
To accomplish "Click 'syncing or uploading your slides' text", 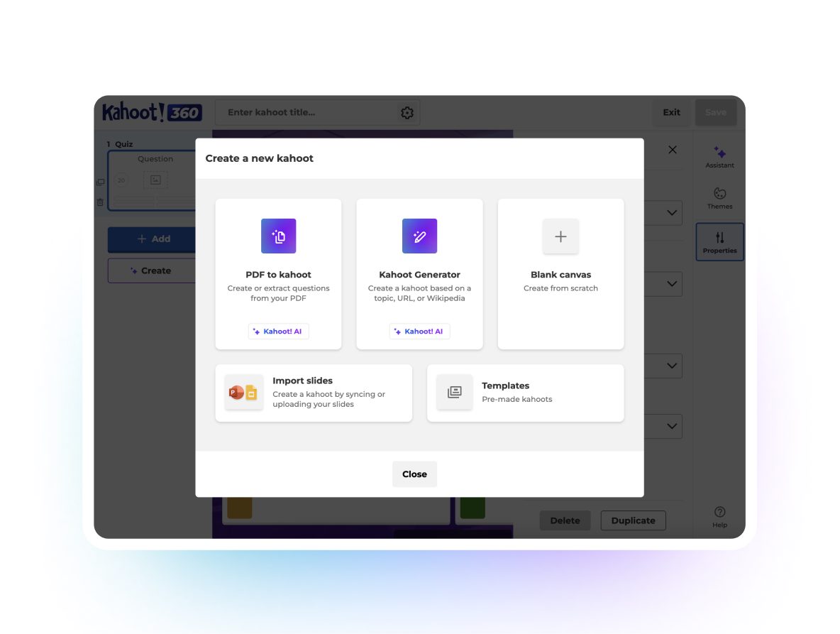I will click(x=329, y=399).
